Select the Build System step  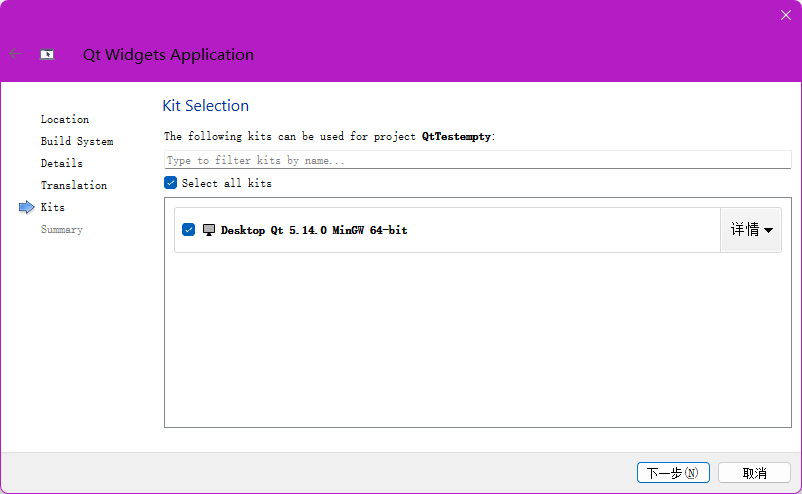click(77, 141)
